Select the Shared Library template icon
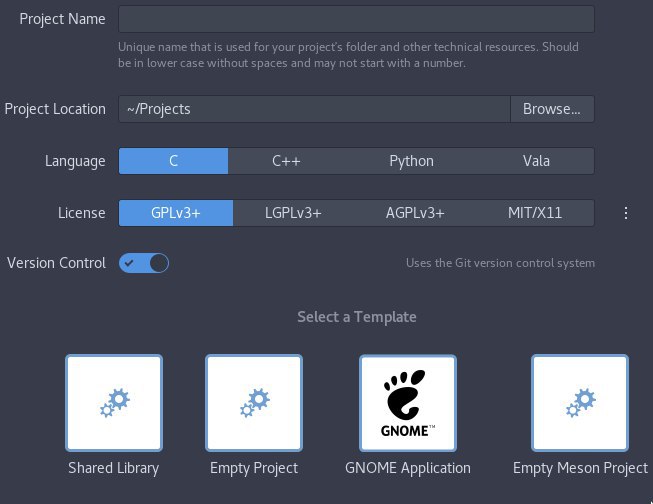This screenshot has width=653, height=504. (x=113, y=403)
